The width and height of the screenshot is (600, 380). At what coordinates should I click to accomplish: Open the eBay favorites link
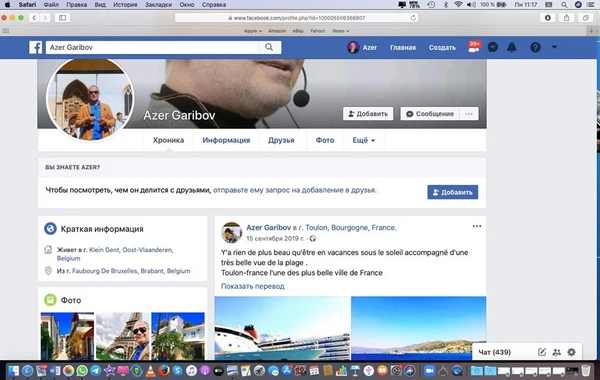coord(298,31)
